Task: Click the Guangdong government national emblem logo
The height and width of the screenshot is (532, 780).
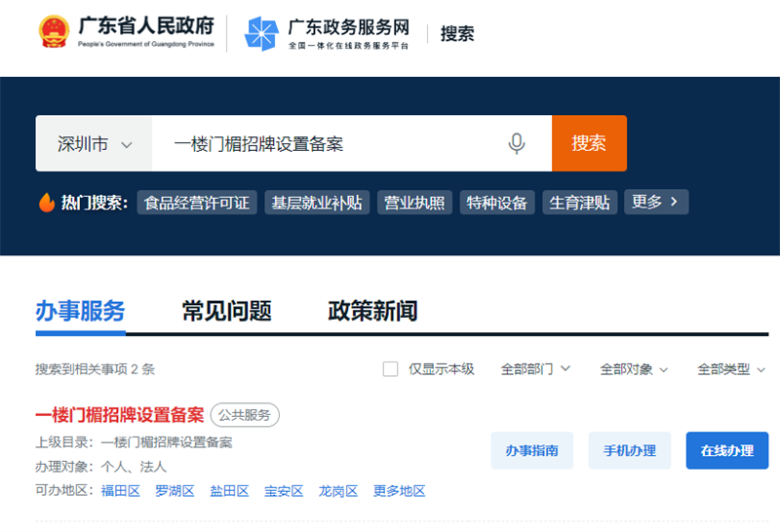Action: coord(55,32)
